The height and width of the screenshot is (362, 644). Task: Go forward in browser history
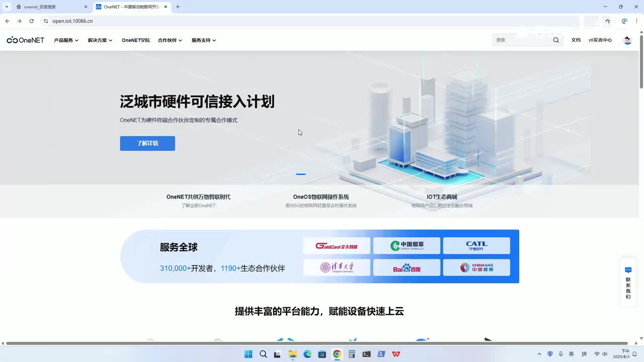[19, 21]
